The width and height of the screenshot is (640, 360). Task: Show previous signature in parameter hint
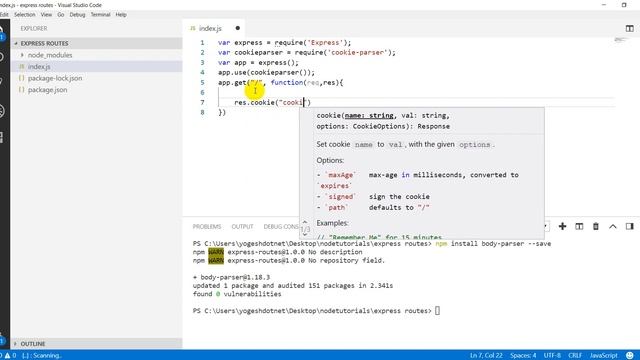305,222
